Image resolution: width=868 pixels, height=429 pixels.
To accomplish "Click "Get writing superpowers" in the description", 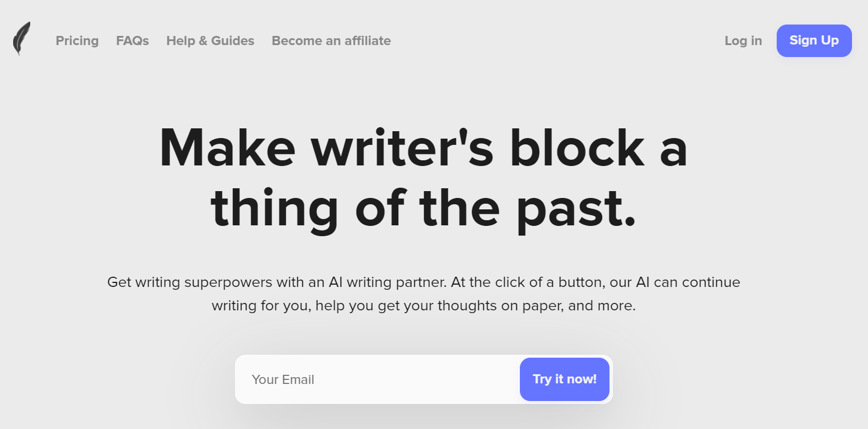I will coord(182,282).
